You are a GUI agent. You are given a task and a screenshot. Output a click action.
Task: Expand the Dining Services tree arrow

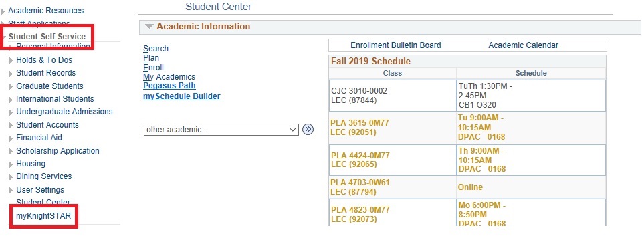click(x=11, y=177)
